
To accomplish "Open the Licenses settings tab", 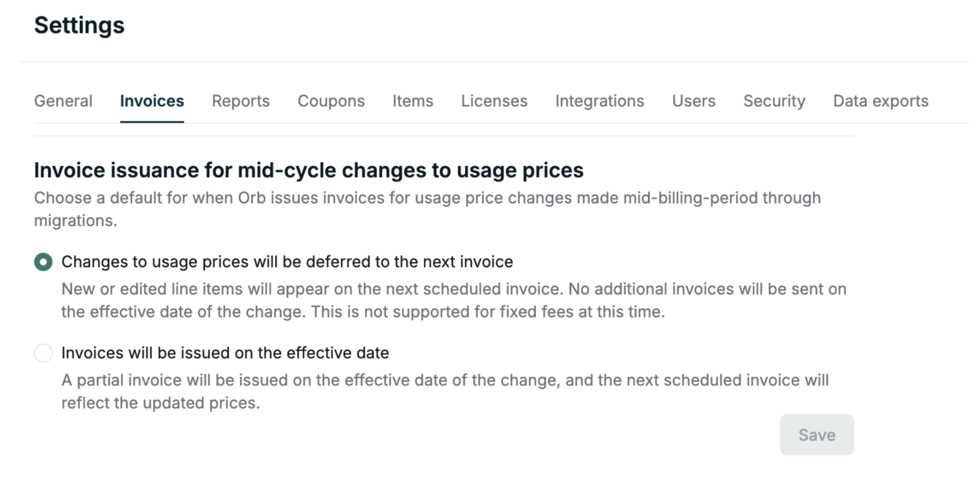I will (x=494, y=101).
